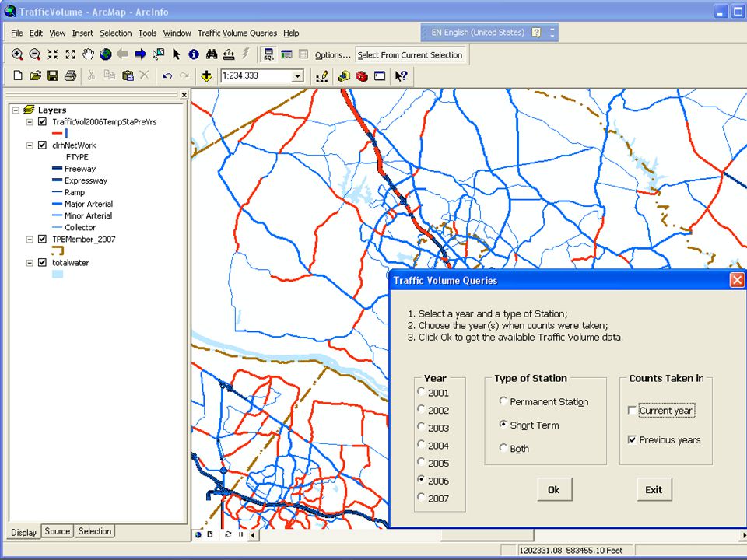Image resolution: width=747 pixels, height=560 pixels.
Task: Open the Find binoculars tool
Action: pos(212,54)
